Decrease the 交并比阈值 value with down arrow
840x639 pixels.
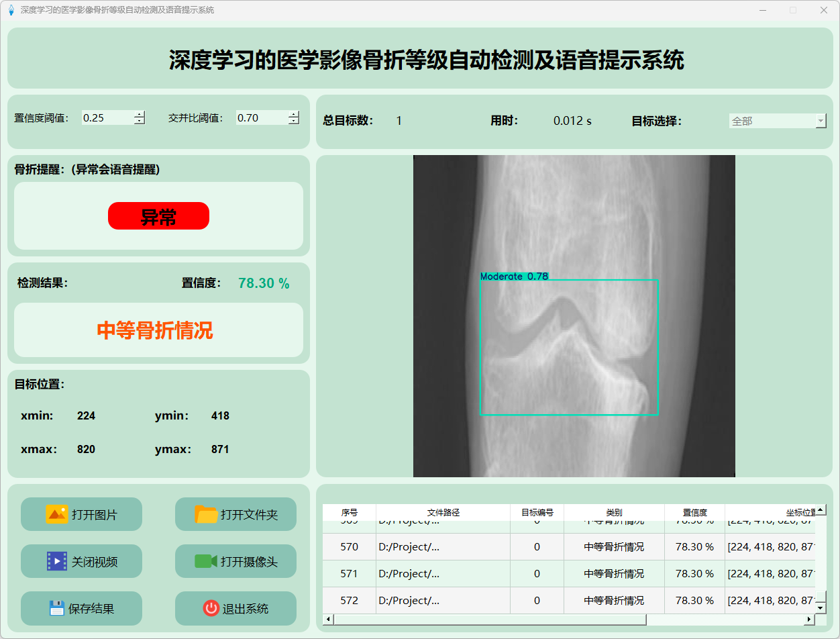click(293, 121)
